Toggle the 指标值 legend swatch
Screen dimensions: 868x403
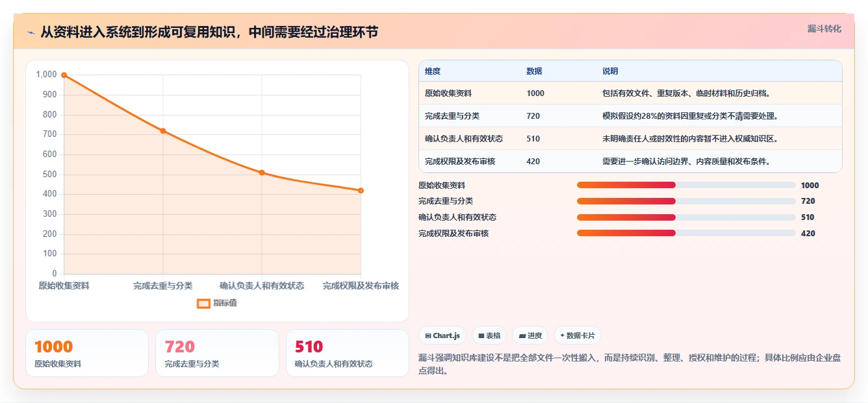203,303
